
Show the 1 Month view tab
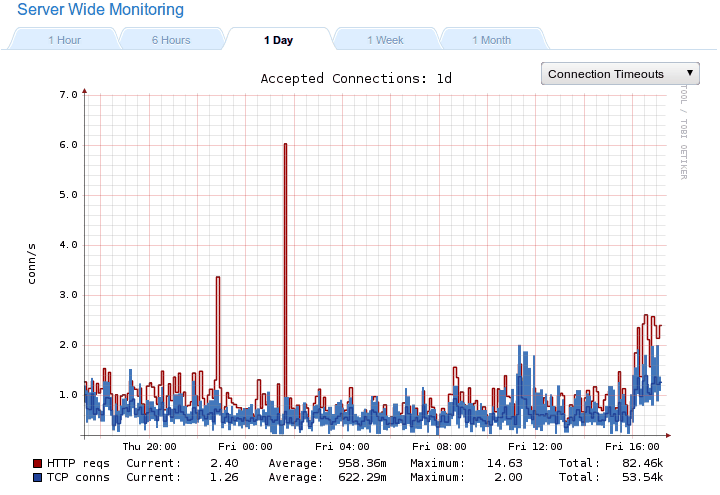[491, 40]
